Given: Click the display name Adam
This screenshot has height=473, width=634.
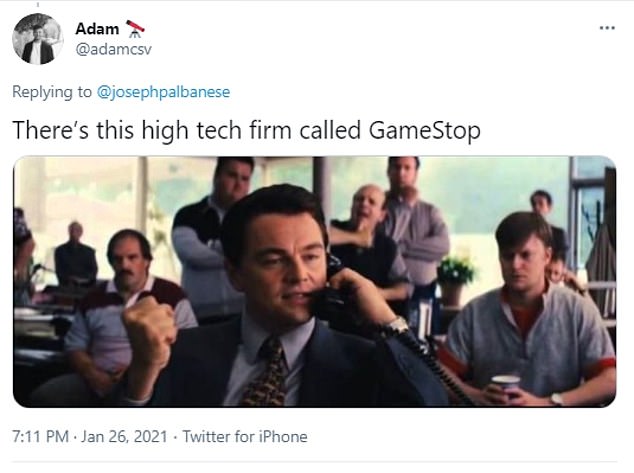Looking at the screenshot, I should tap(97, 29).
